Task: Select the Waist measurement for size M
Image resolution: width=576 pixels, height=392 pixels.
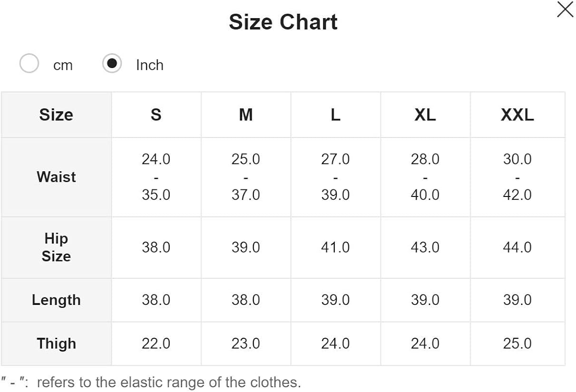Action: coord(245,176)
